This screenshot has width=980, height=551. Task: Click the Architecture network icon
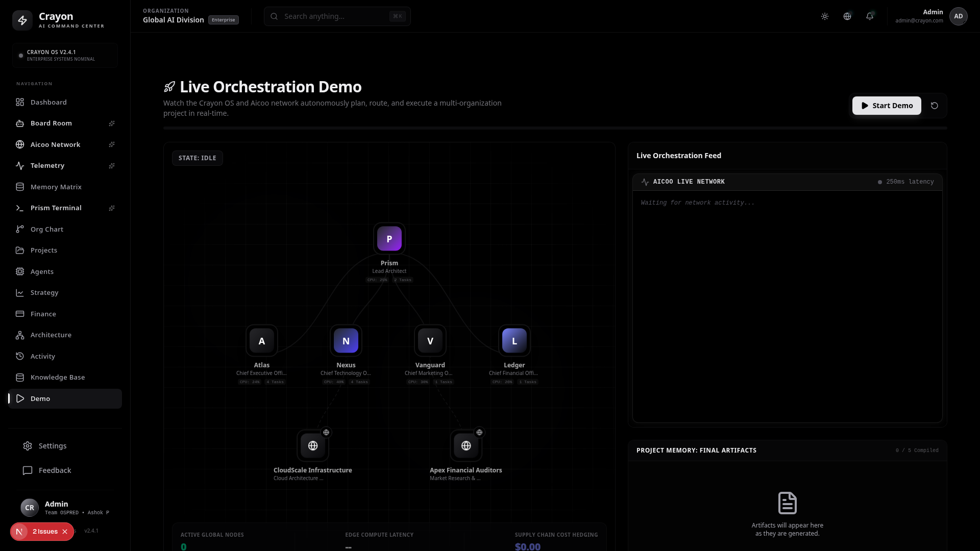[x=20, y=335]
